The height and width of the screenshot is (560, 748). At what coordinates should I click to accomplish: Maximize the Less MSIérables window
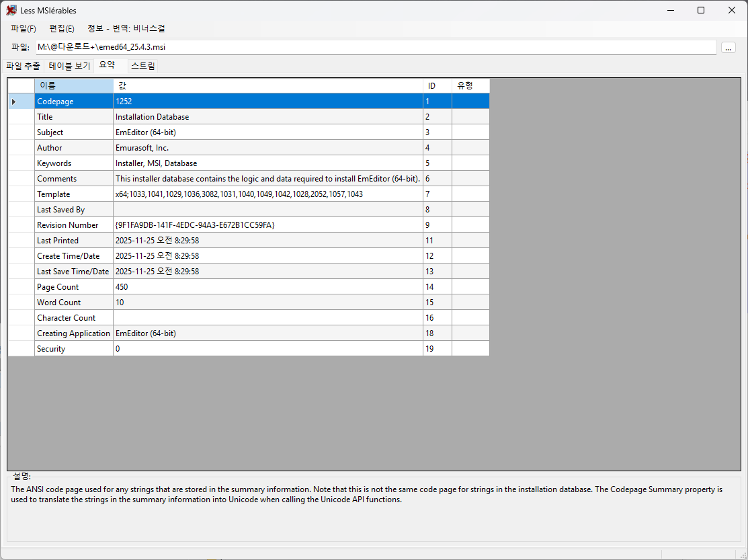click(x=701, y=10)
